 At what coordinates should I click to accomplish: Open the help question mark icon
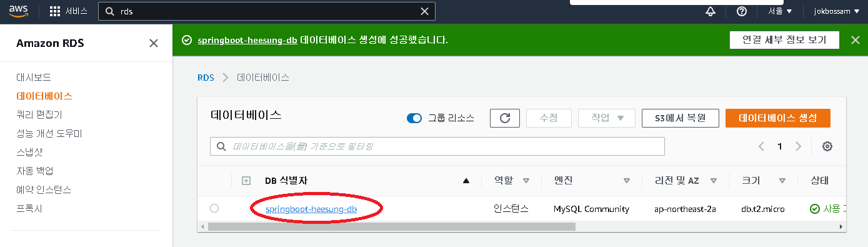coord(742,11)
